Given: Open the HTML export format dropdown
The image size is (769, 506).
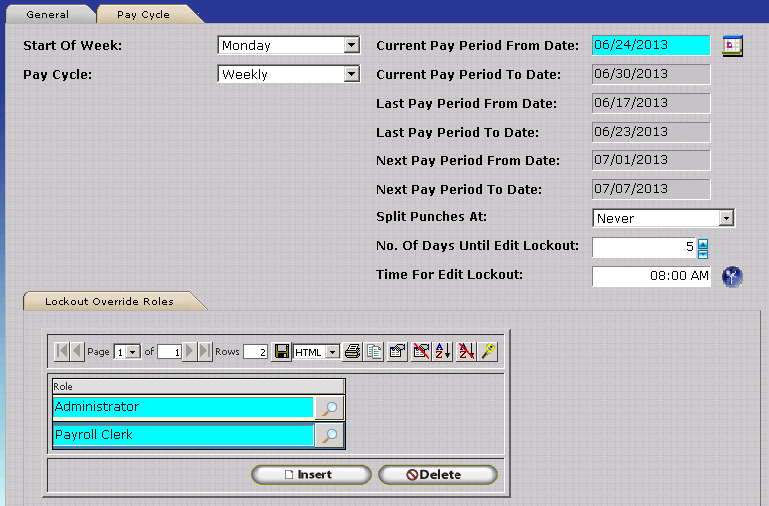Looking at the screenshot, I should [x=333, y=352].
